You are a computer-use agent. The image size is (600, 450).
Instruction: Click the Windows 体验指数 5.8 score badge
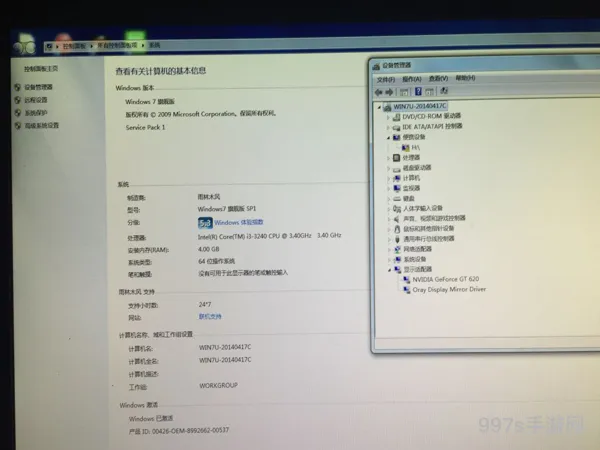pyautogui.click(x=205, y=223)
